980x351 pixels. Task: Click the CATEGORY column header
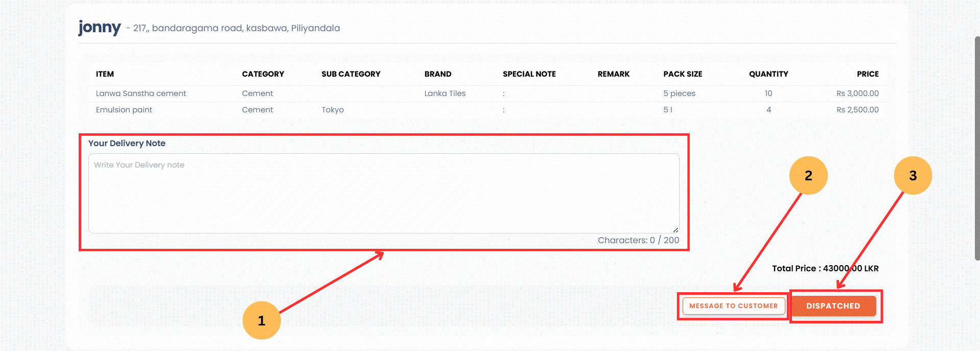[x=263, y=74]
